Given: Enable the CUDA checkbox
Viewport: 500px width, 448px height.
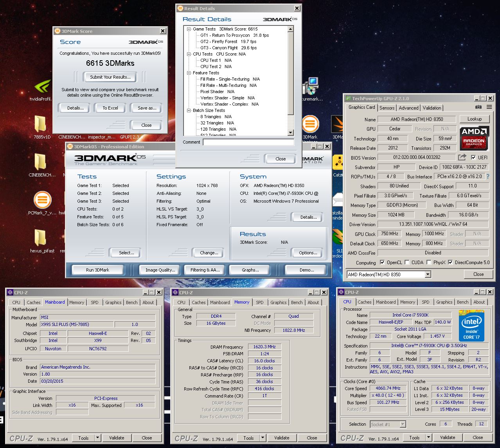Looking at the screenshot, I should coord(407,263).
